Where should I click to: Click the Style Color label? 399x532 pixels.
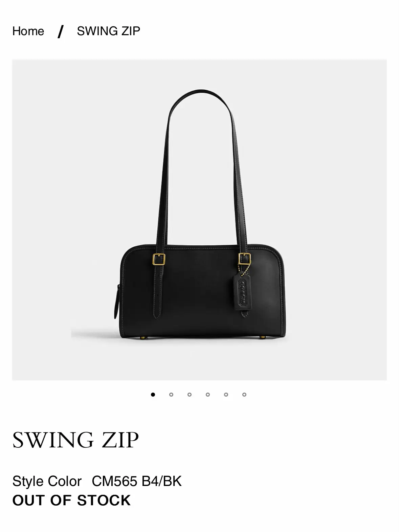47,481
